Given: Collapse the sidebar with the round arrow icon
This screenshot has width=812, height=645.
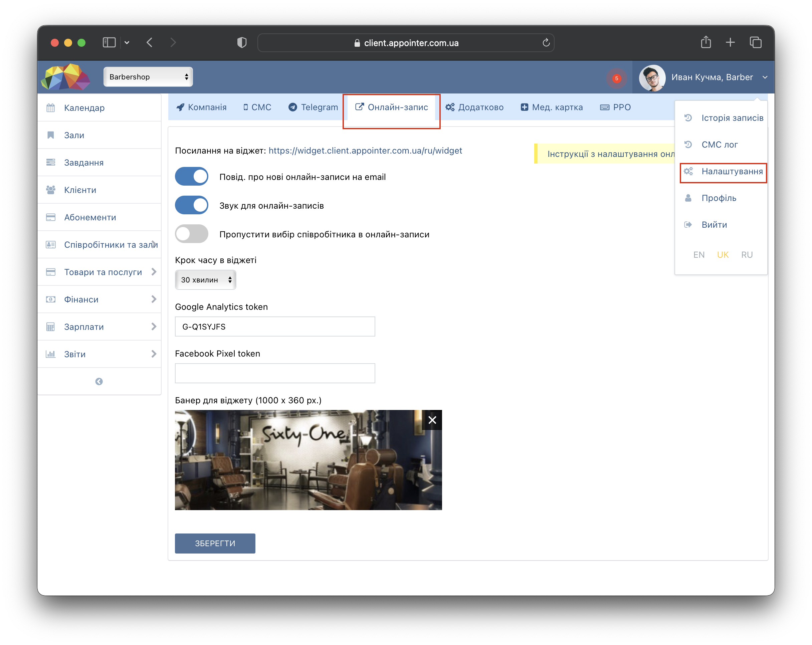Looking at the screenshot, I should pos(99,382).
